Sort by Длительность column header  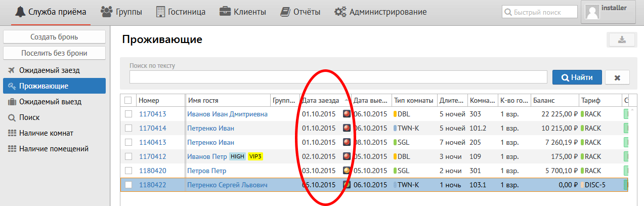[452, 100]
